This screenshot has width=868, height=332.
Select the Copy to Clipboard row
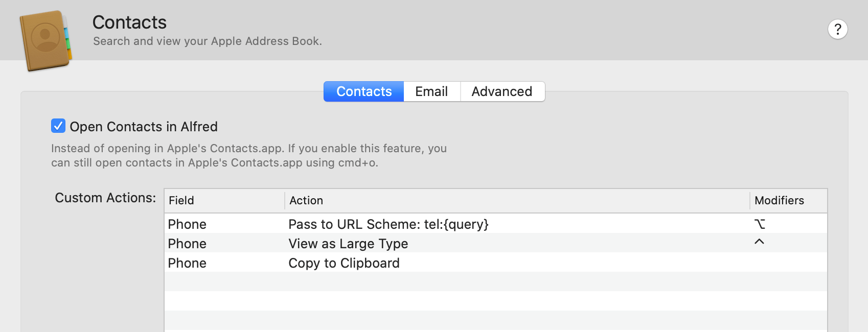344,263
